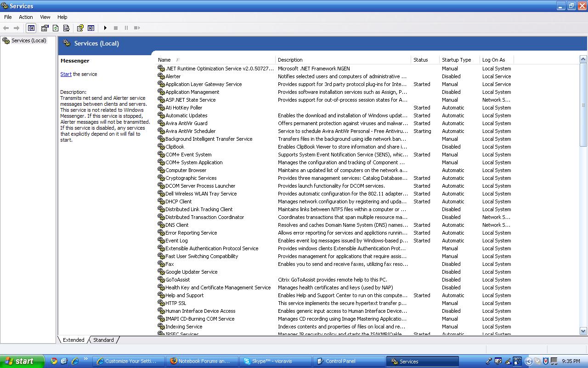
Task: Open the File menu
Action: [8, 17]
